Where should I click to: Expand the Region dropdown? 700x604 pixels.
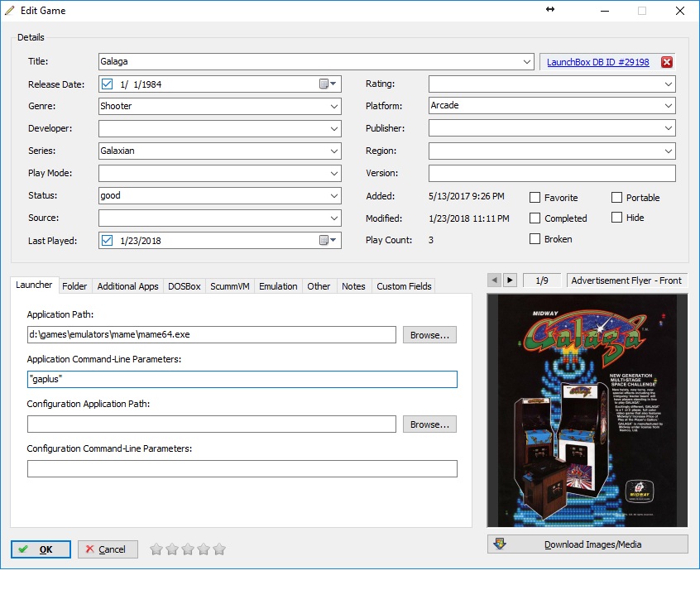coord(669,151)
